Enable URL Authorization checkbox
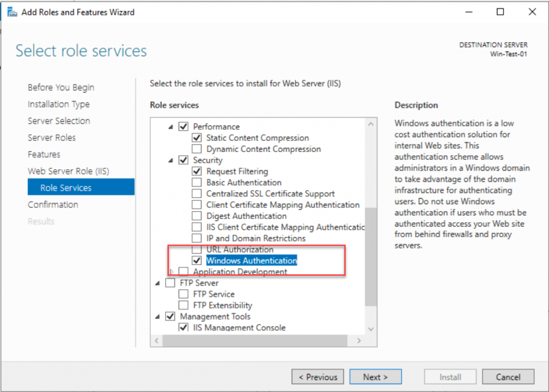This screenshot has width=549, height=392. 197,250
